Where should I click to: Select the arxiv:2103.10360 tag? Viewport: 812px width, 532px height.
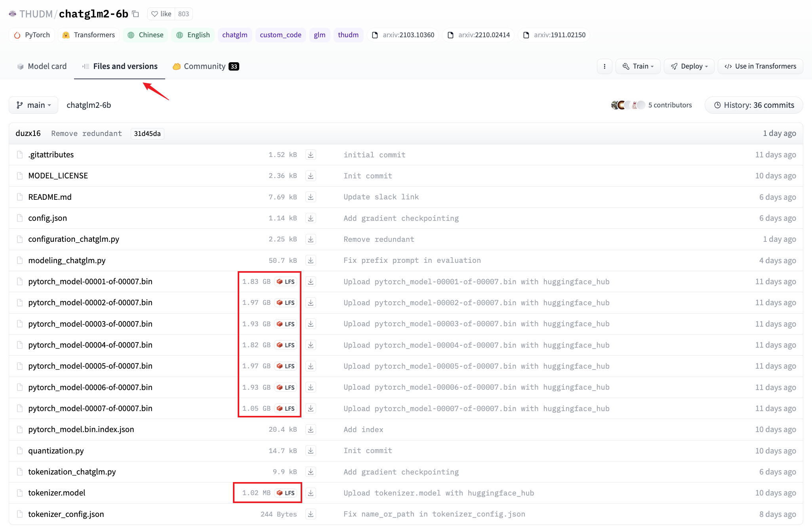pos(403,35)
